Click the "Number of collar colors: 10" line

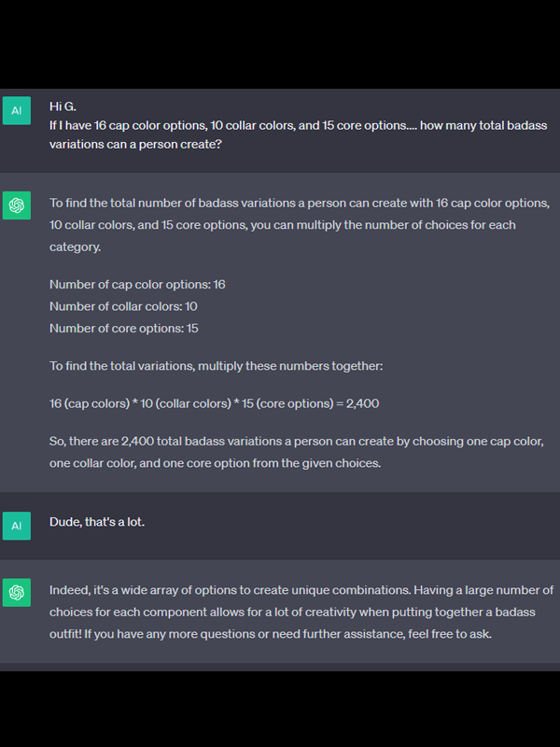coord(123,306)
